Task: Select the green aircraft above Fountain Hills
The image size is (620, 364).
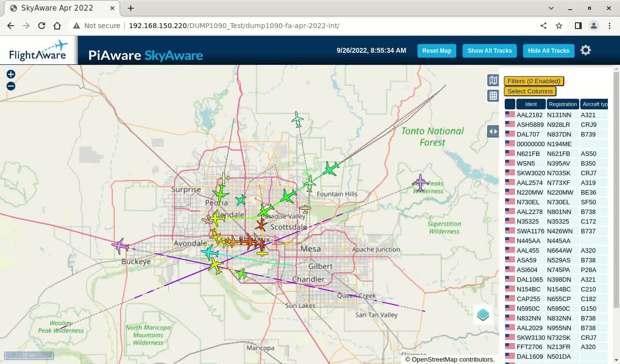Action: (x=331, y=169)
